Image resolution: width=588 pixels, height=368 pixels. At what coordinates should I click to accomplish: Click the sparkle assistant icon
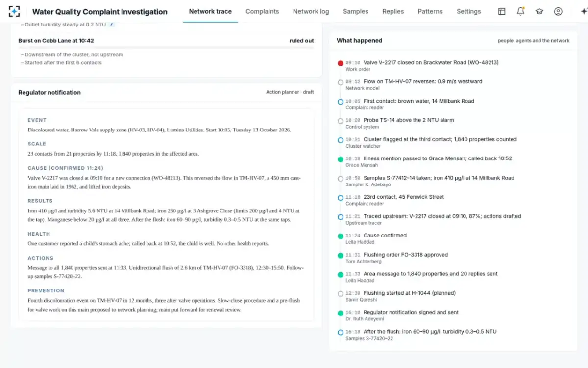[x=583, y=11]
